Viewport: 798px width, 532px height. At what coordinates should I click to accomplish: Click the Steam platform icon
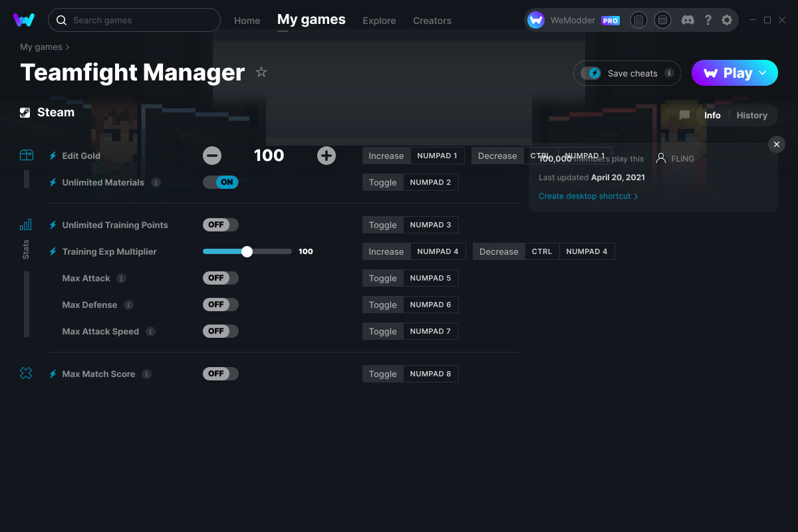pyautogui.click(x=25, y=112)
